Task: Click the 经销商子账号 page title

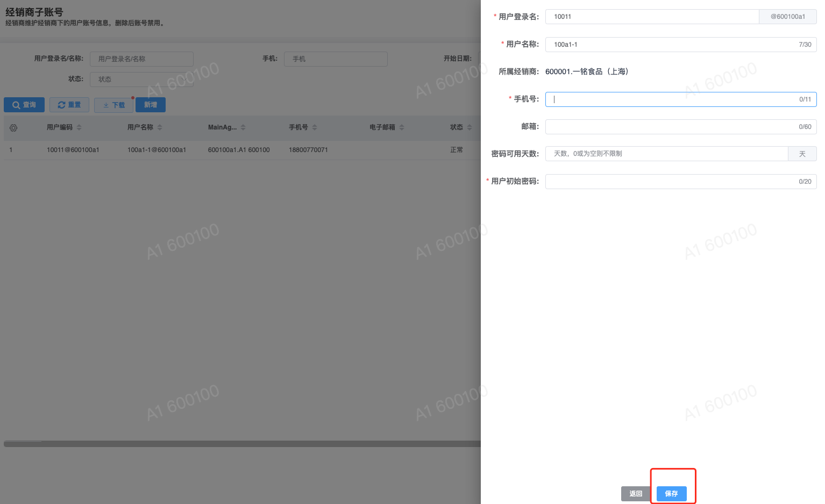Action: coord(34,12)
